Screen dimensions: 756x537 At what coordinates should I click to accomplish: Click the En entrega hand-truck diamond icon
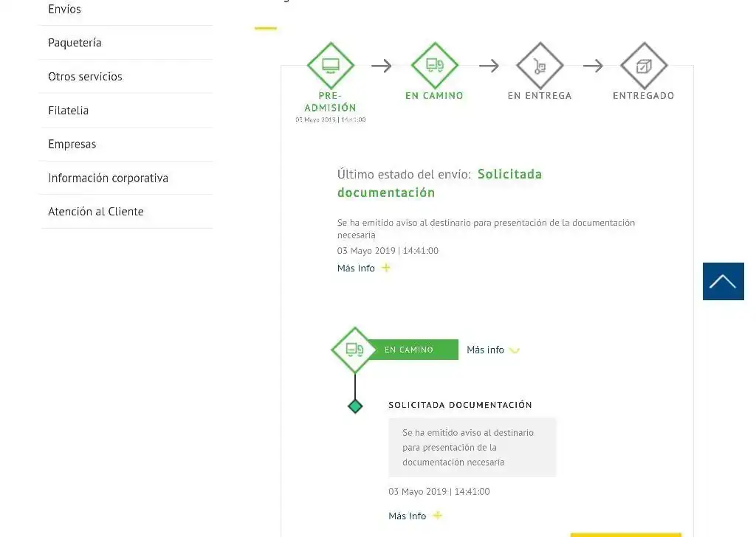tap(540, 66)
